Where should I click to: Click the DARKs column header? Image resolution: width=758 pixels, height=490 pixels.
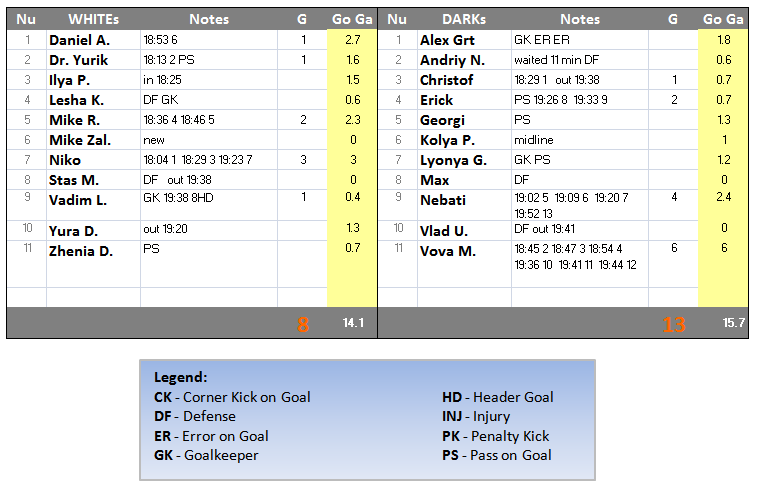pyautogui.click(x=463, y=19)
